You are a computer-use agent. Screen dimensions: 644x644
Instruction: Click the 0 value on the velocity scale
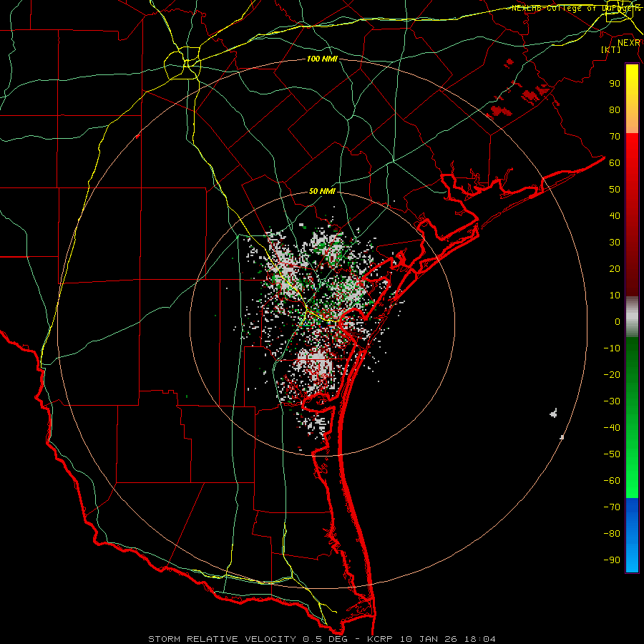point(618,321)
